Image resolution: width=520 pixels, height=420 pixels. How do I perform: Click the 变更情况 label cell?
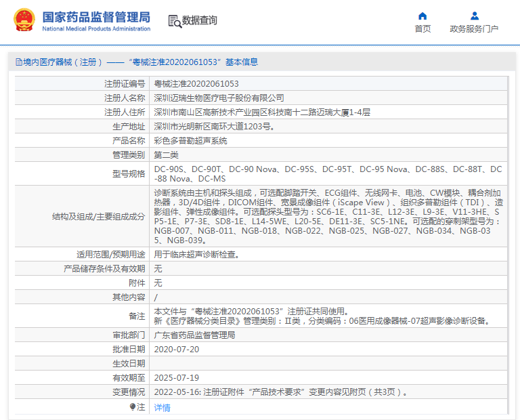coord(129,392)
